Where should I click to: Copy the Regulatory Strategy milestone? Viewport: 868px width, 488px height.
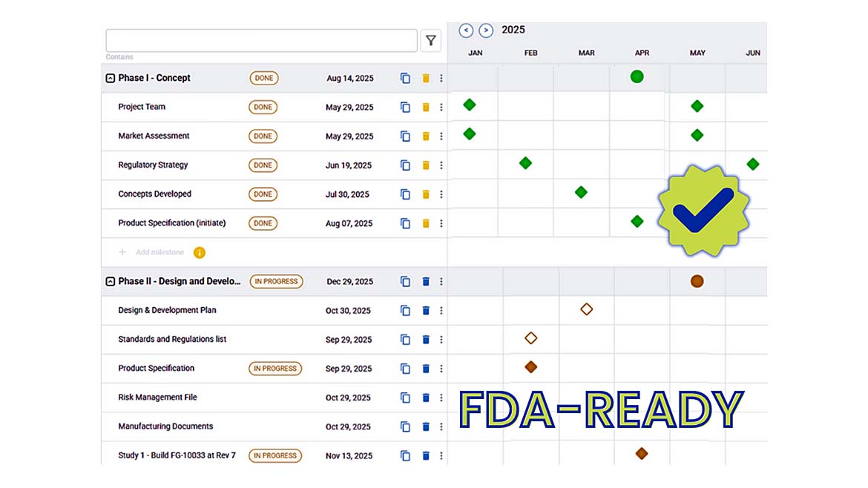coord(405,165)
